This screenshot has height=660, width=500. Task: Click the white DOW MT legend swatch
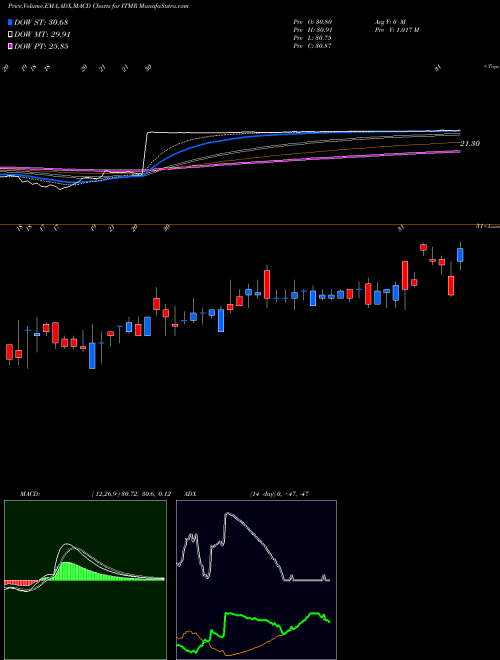(x=10, y=35)
